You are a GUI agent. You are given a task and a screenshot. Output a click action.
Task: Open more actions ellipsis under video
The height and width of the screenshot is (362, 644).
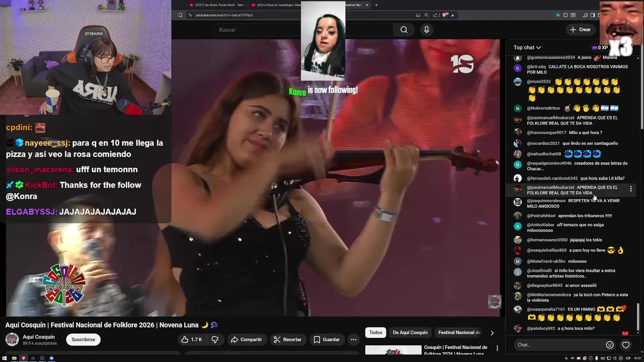[x=354, y=339]
